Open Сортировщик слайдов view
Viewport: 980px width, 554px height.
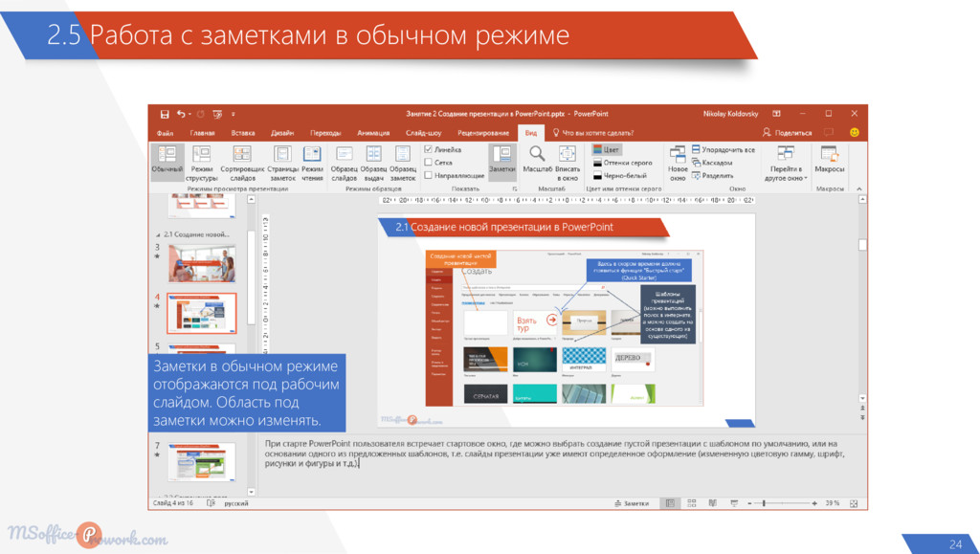(242, 163)
